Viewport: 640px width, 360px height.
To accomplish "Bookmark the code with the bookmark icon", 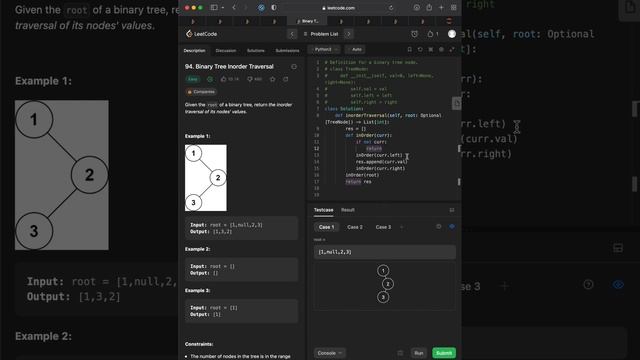I will point(409,49).
